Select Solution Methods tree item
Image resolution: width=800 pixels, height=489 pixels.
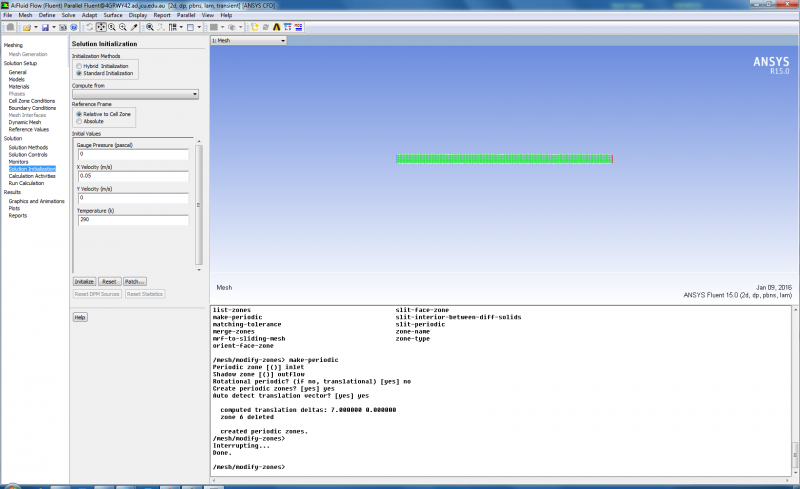pos(28,148)
